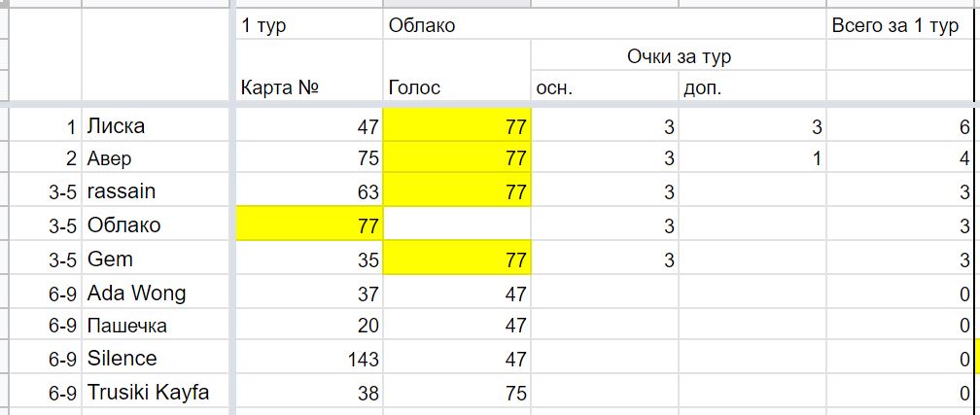Click the Карта № header cell
Viewport: 980px width, 415px height.
(x=309, y=85)
